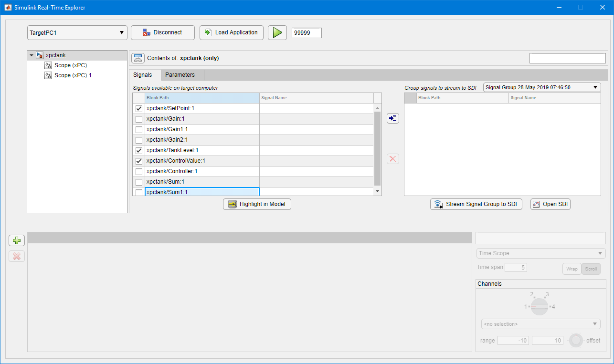The height and width of the screenshot is (364, 614).
Task: Click the contents filter search field
Action: (568, 58)
